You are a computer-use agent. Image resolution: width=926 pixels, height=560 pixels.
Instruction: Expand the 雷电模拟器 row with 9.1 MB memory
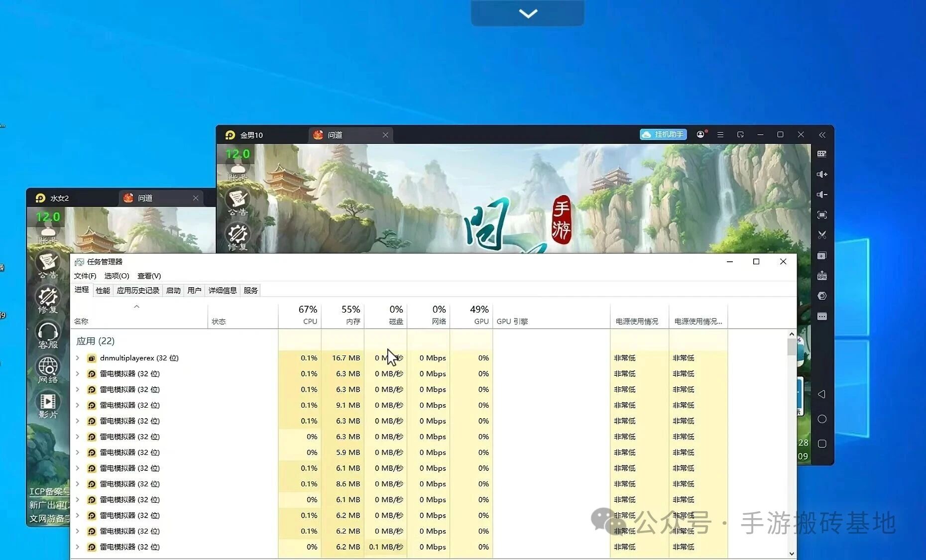coord(78,405)
